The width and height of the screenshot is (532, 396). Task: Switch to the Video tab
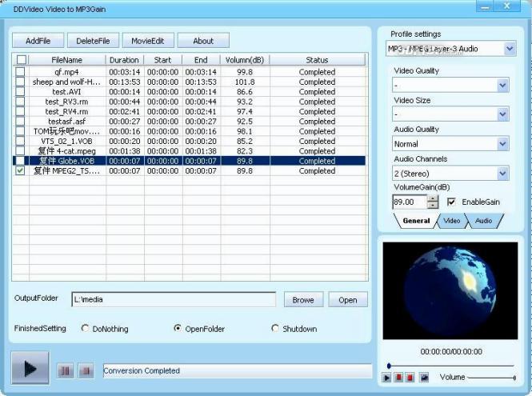pos(451,221)
